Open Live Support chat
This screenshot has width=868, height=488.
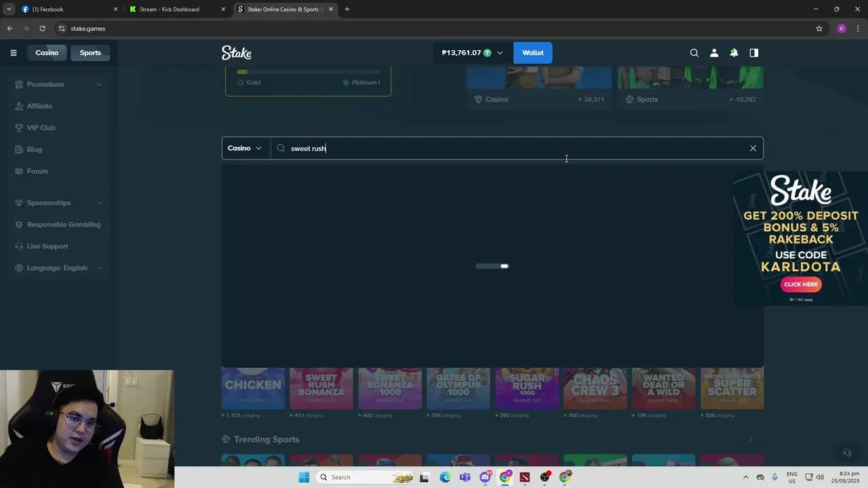[47, 246]
